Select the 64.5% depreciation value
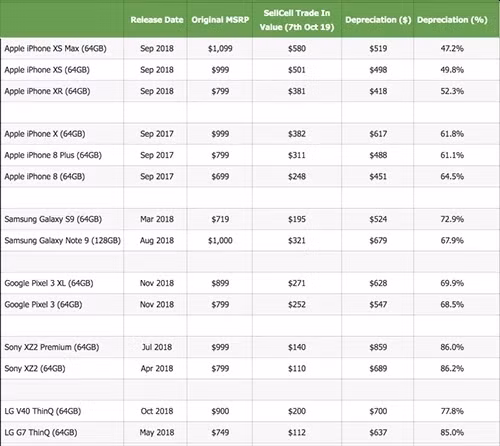The height and width of the screenshot is (446, 500). point(452,177)
